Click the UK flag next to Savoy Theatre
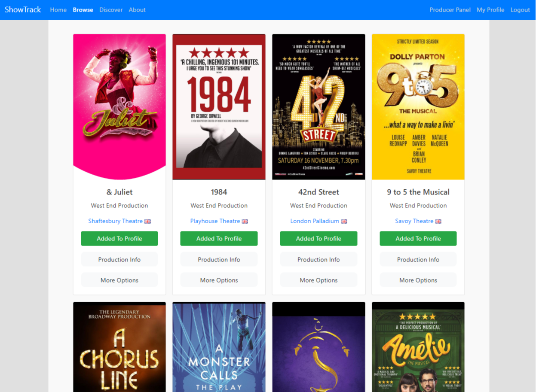This screenshot has height=392, width=536. point(438,221)
